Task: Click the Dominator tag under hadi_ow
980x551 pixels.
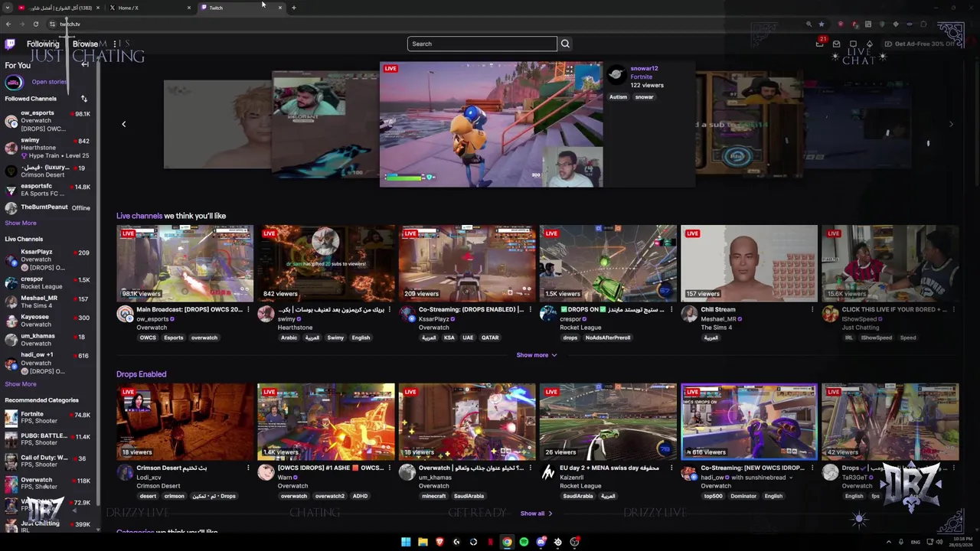Action: 743,496
